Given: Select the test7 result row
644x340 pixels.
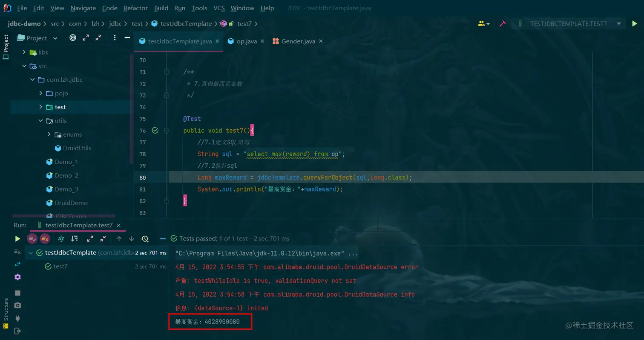Looking at the screenshot, I should click(x=97, y=266).
